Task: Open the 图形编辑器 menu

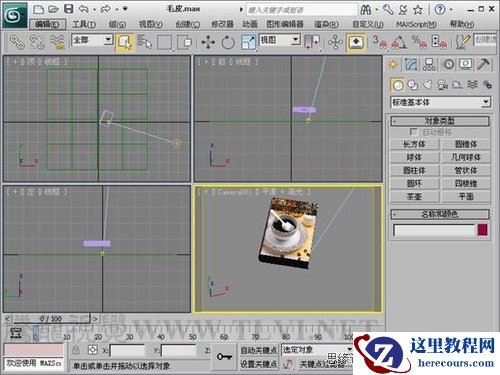Action: point(285,24)
